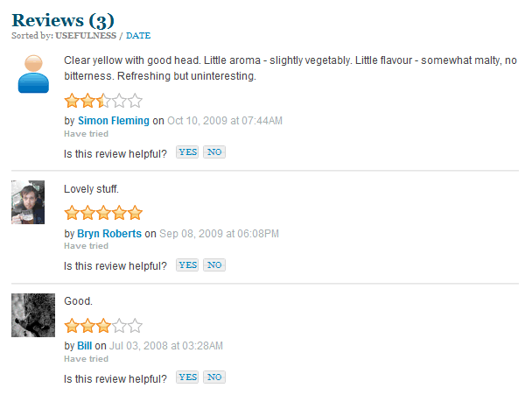
Task: Click Simon Fleming's star rating
Action: click(x=102, y=100)
